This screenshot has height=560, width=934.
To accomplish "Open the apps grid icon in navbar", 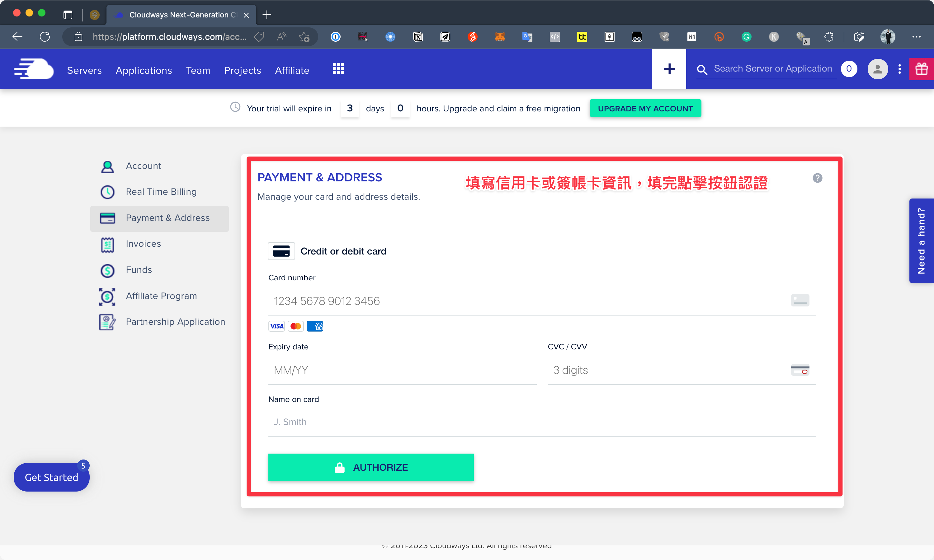I will (338, 69).
